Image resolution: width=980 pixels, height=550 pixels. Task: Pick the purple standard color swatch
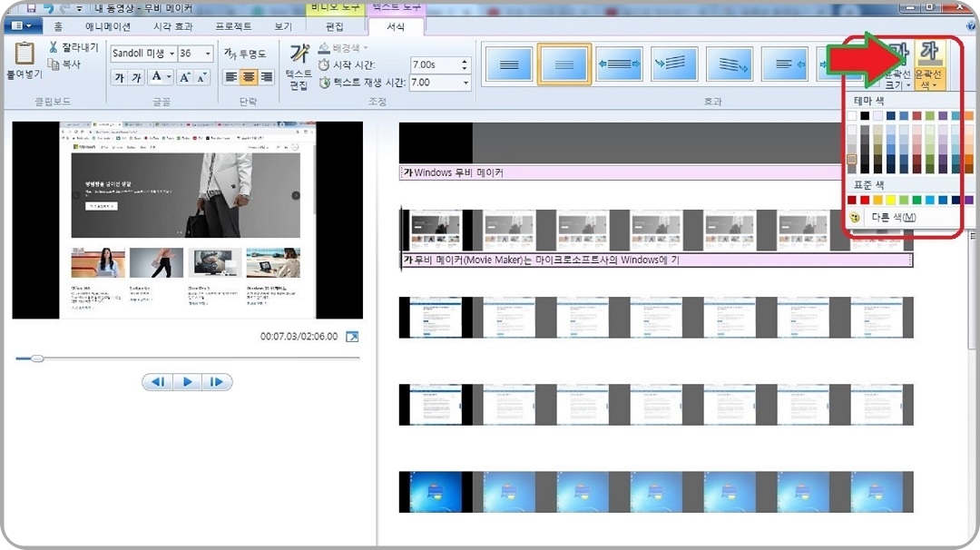(968, 200)
